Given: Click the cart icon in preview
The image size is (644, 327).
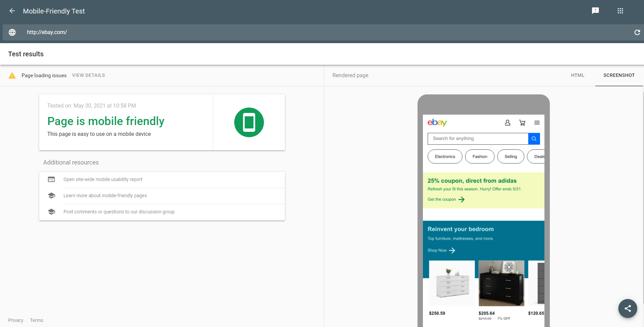Looking at the screenshot, I should tap(522, 123).
